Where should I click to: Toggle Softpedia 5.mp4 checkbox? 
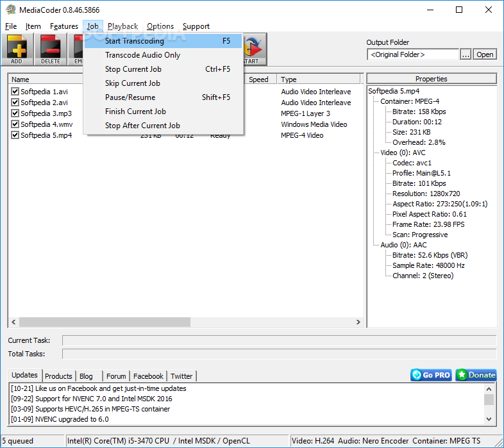click(15, 135)
